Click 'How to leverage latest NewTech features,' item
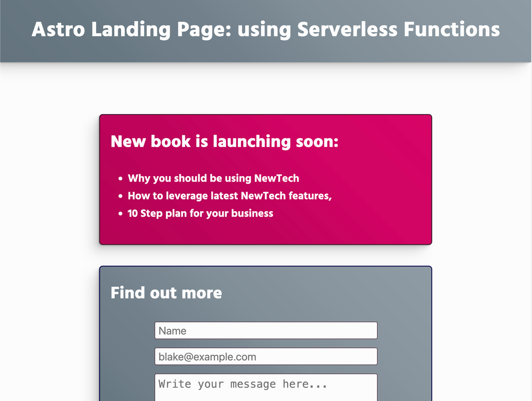 [230, 196]
